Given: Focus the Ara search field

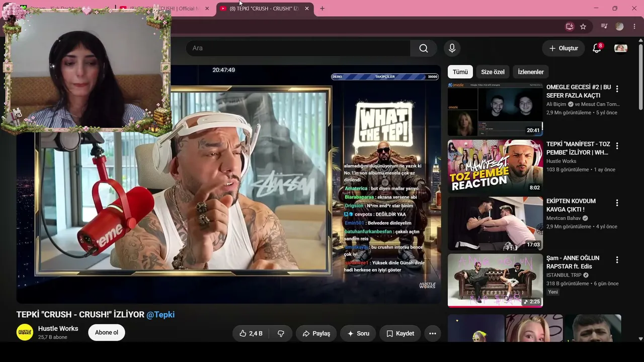Looking at the screenshot, I should 298,48.
